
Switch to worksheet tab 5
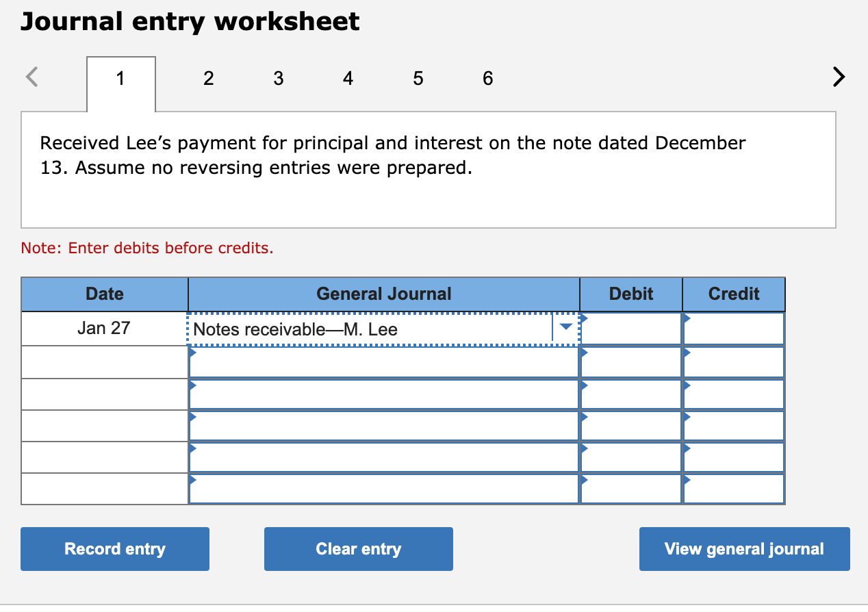418,79
